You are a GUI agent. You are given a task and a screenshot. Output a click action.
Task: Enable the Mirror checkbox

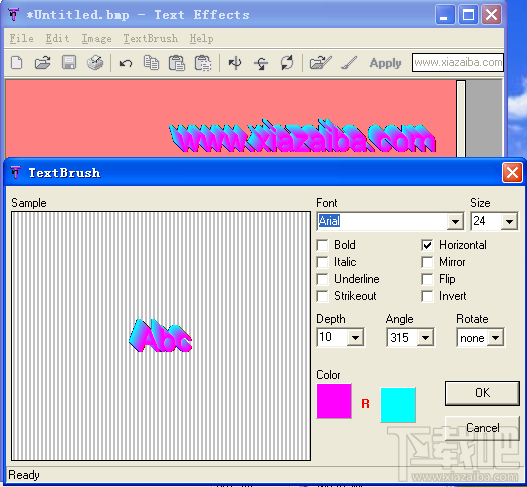(428, 262)
